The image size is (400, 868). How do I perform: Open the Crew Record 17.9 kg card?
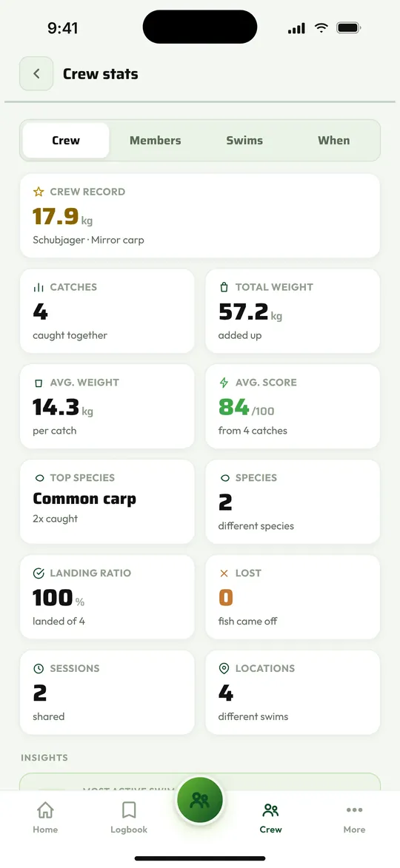(200, 216)
